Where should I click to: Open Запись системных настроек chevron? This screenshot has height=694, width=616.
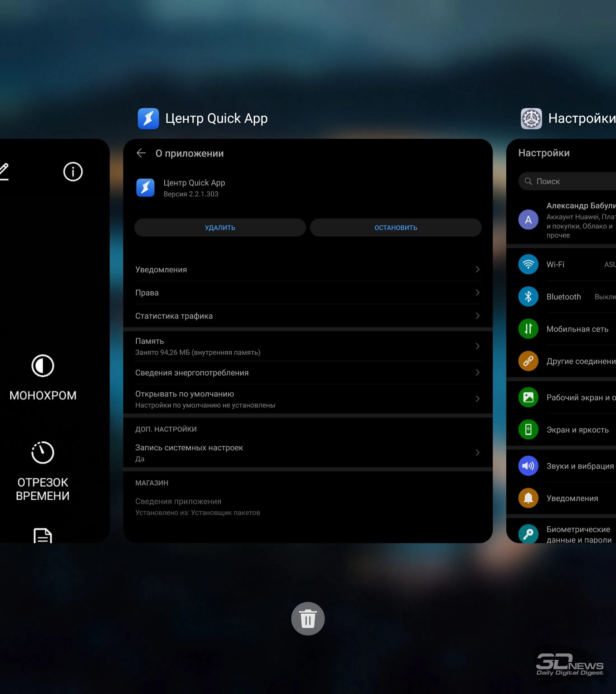click(478, 452)
